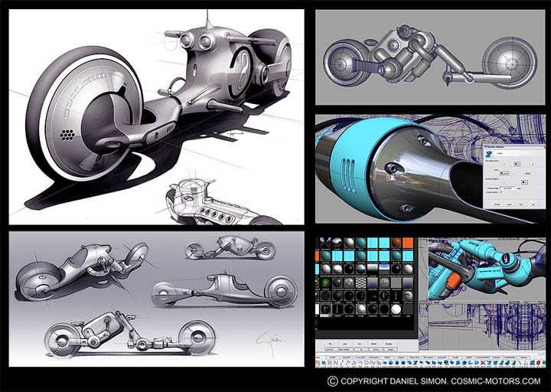Click Go in Revolve Options
The width and height of the screenshot is (551, 392).
click(x=533, y=204)
